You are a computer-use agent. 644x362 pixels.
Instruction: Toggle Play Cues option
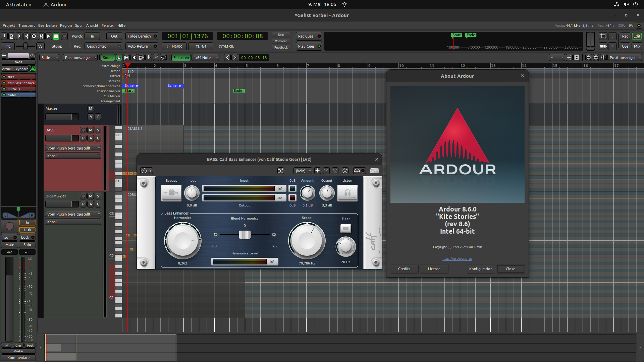(x=309, y=46)
